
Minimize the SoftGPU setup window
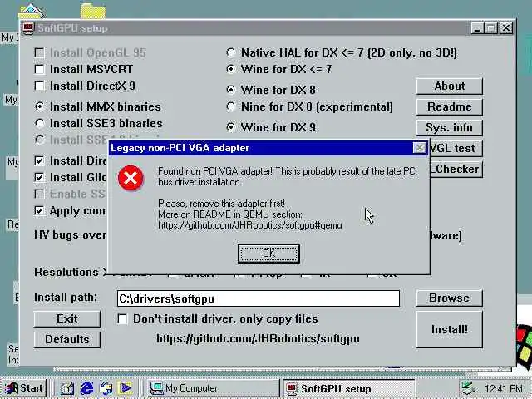pos(477,27)
